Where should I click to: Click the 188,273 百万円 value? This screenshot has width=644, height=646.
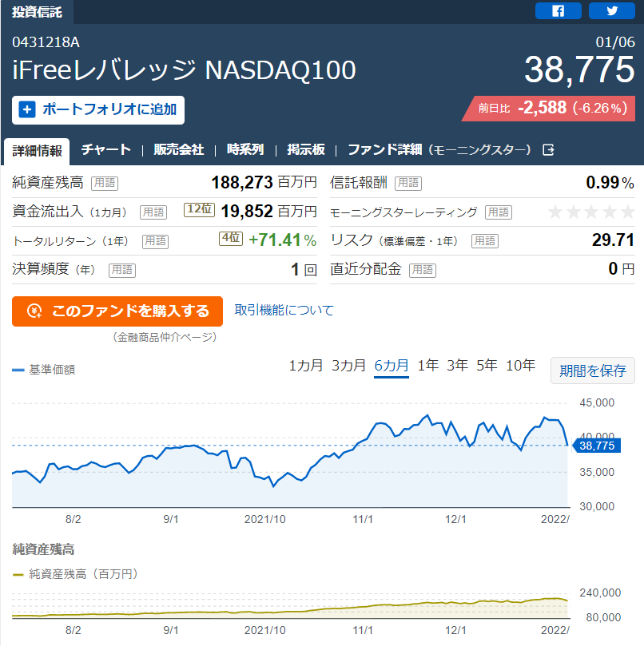pos(264,183)
